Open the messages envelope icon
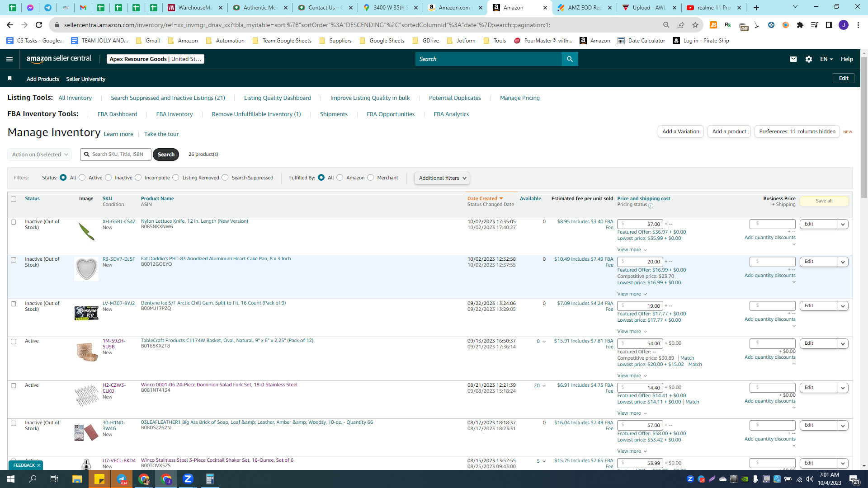 (x=793, y=59)
